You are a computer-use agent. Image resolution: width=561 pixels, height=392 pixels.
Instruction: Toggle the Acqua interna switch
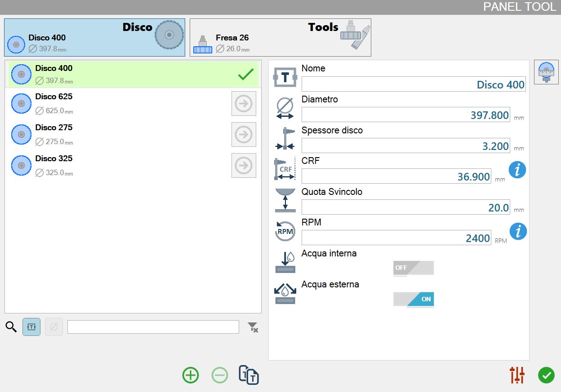tap(414, 268)
